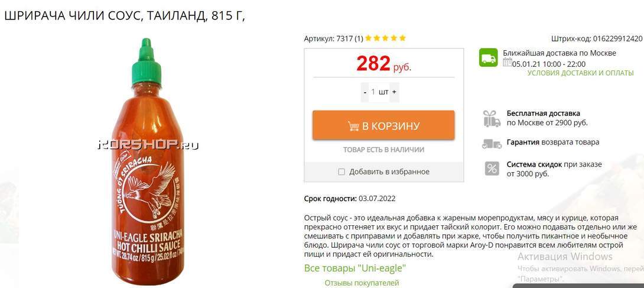The image size is (644, 288).
Task: Click the Sriracha bottle product image
Action: click(148, 162)
